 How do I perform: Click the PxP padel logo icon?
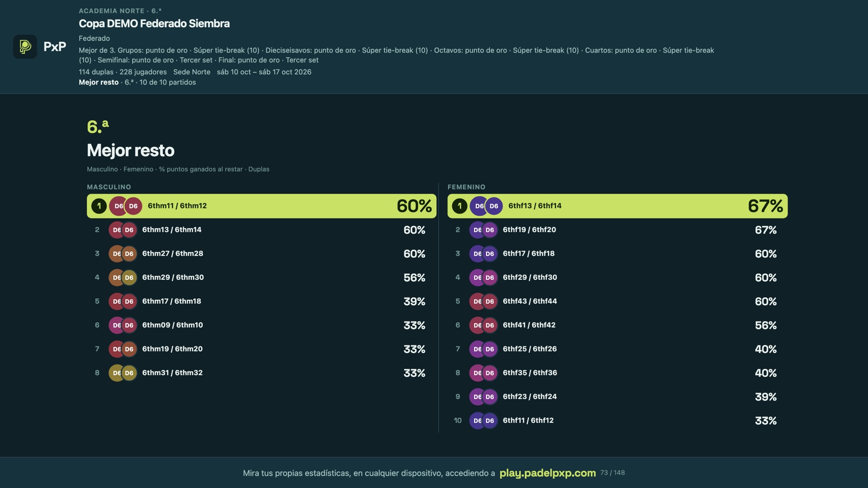(x=25, y=47)
